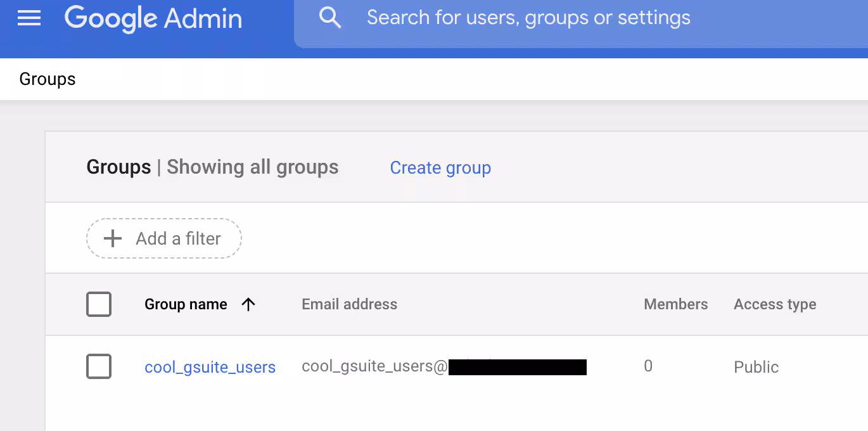Sort by the Group name column header

[x=186, y=304]
